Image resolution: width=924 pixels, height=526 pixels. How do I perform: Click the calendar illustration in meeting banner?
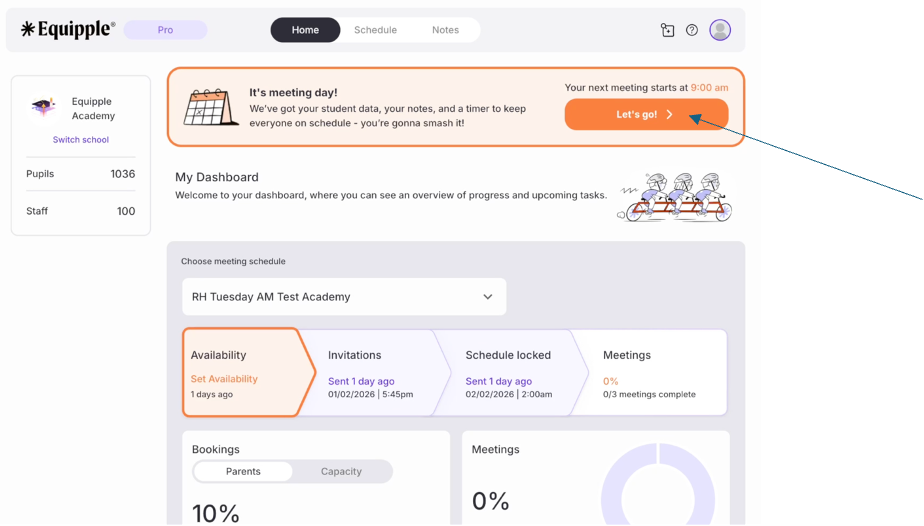point(210,107)
